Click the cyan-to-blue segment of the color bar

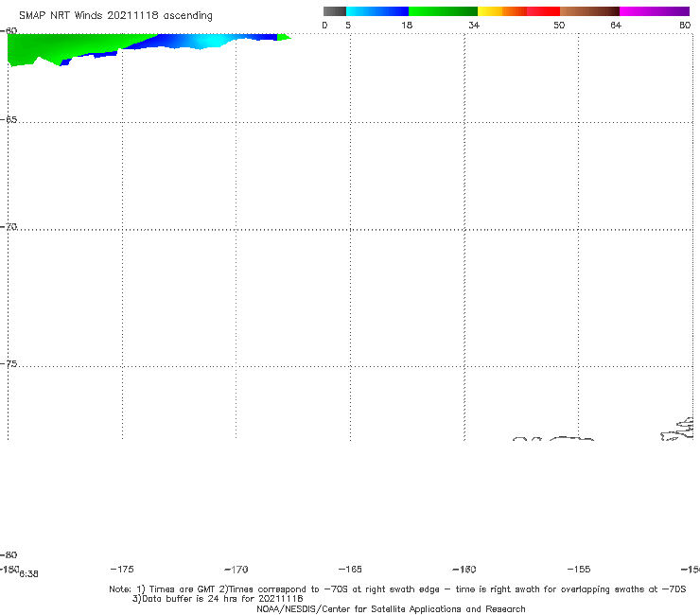377,11
